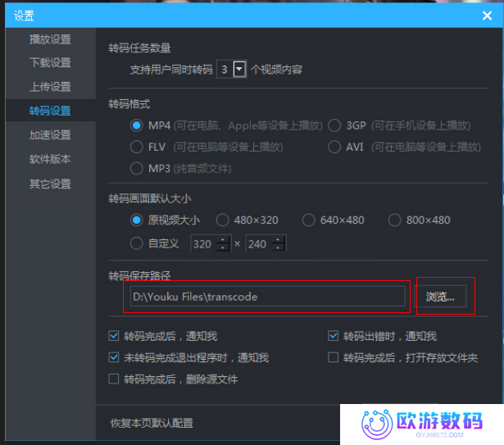Click 恢复本页默认配置 to restore defaults
This screenshot has width=504, height=445.
(x=152, y=423)
